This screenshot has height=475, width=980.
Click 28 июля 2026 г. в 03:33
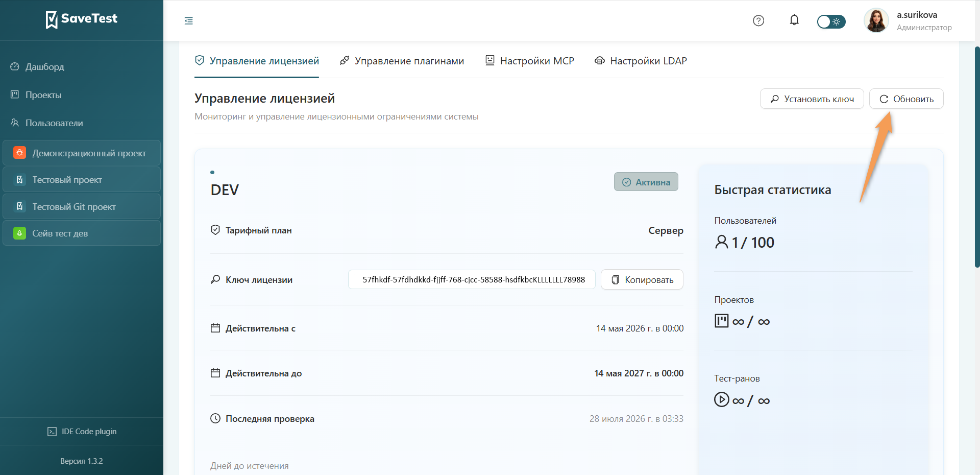[636, 419]
